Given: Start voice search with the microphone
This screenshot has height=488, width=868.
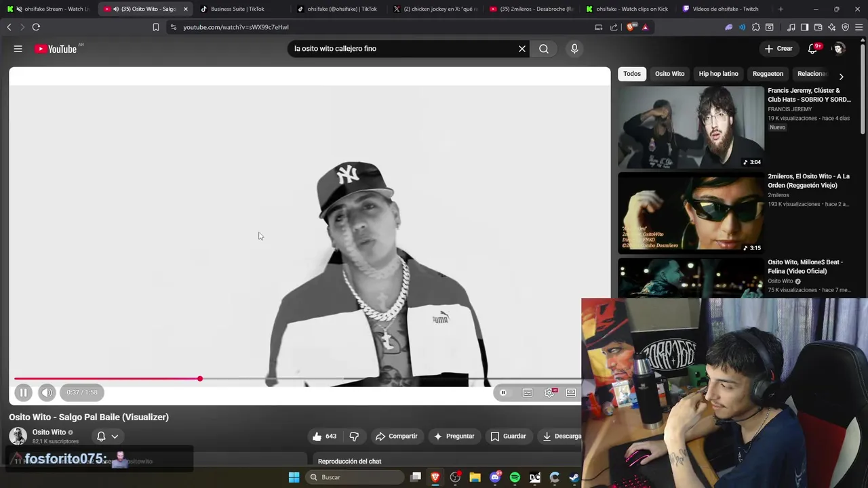Looking at the screenshot, I should [x=574, y=49].
